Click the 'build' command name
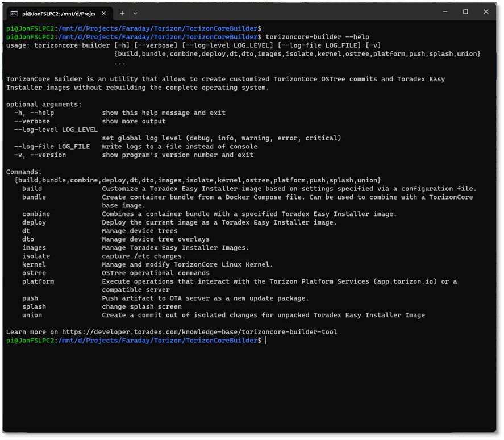 [x=32, y=189]
